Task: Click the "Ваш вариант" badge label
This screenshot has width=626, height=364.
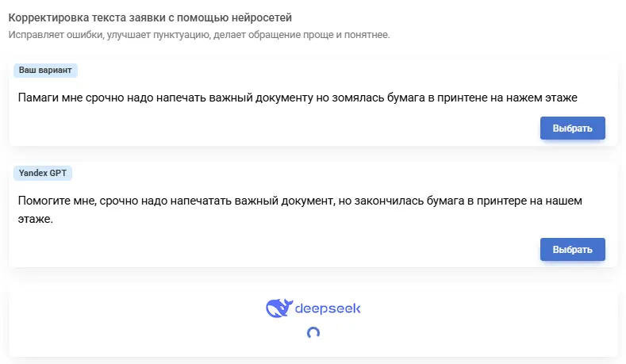Action: pyautogui.click(x=45, y=71)
